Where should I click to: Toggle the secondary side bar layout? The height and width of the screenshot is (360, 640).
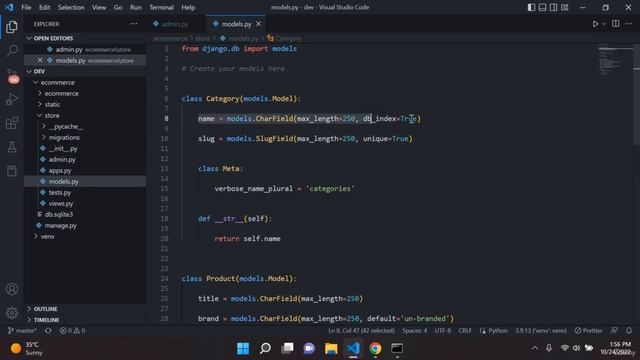[553, 7]
